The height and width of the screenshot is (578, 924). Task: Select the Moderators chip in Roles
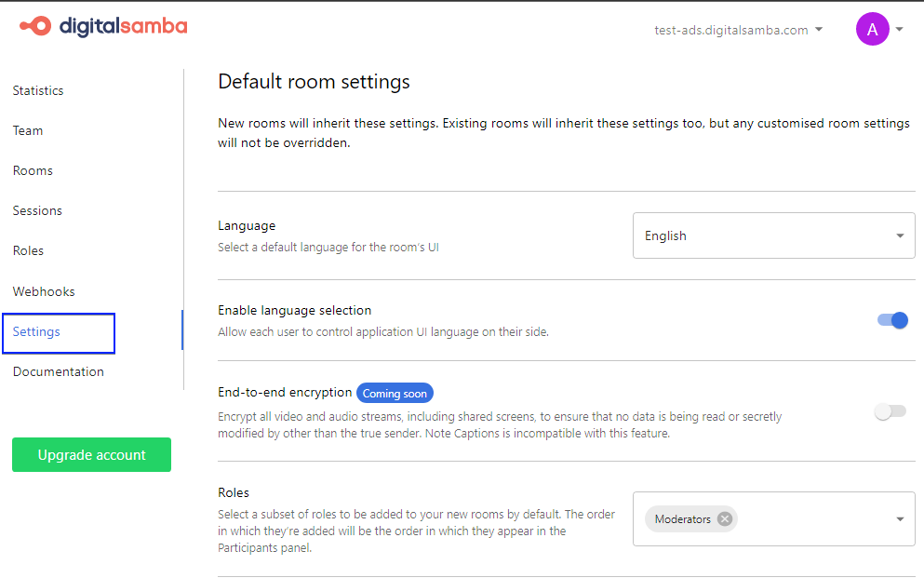point(684,518)
